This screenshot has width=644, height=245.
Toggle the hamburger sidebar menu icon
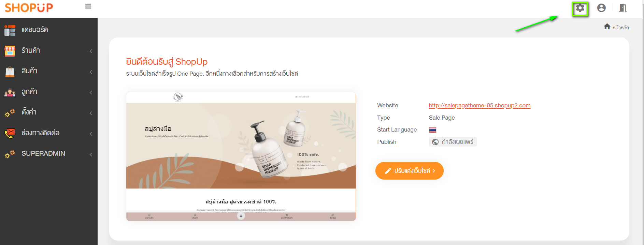[x=88, y=6]
